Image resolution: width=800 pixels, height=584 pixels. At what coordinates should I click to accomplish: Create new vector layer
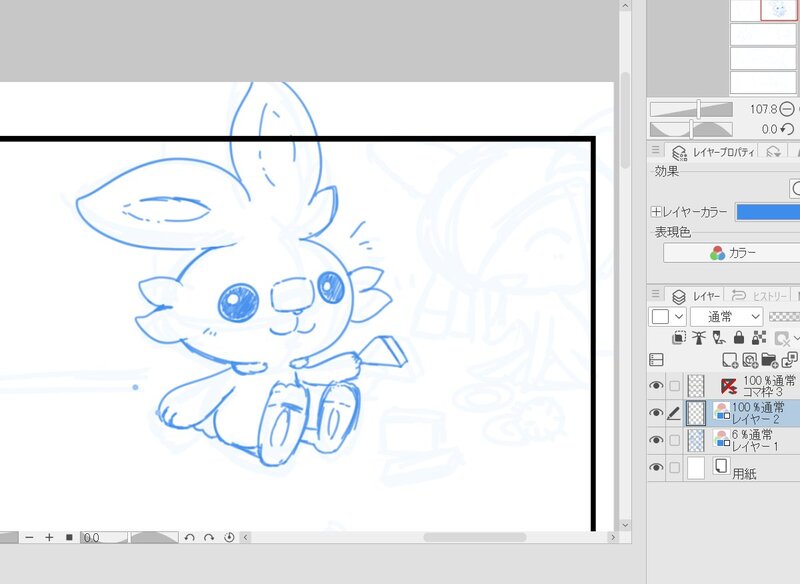pyautogui.click(x=749, y=360)
